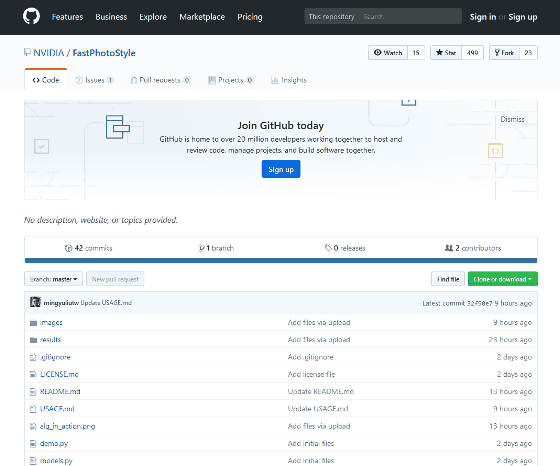The height and width of the screenshot is (466, 560).
Task: Open the GitHub octocat logo home
Action: tap(31, 16)
